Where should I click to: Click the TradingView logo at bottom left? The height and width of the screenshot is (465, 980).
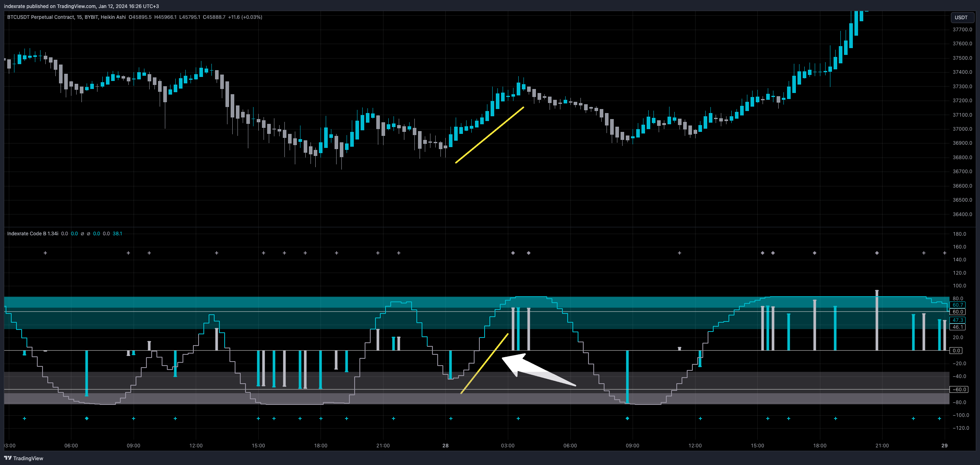[x=24, y=458]
